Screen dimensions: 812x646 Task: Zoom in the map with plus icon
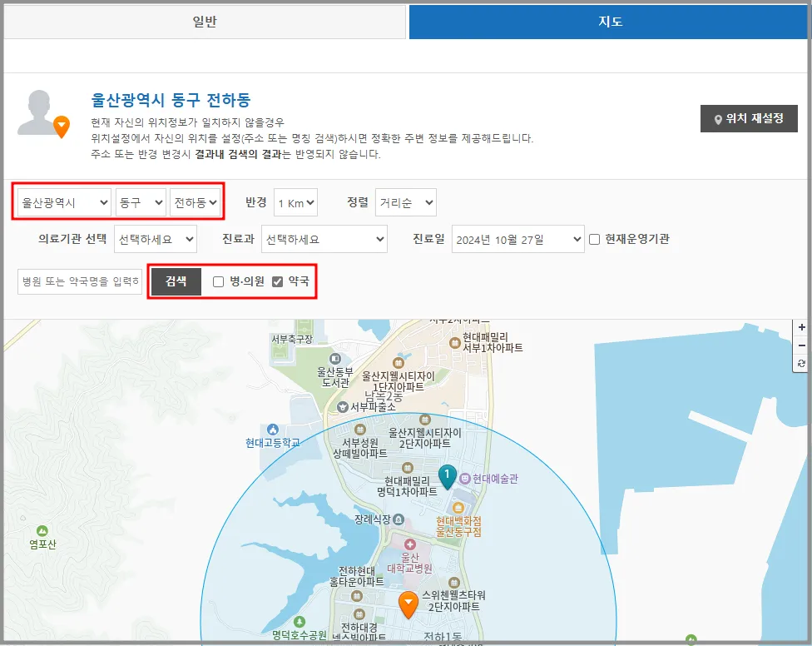coord(802,327)
